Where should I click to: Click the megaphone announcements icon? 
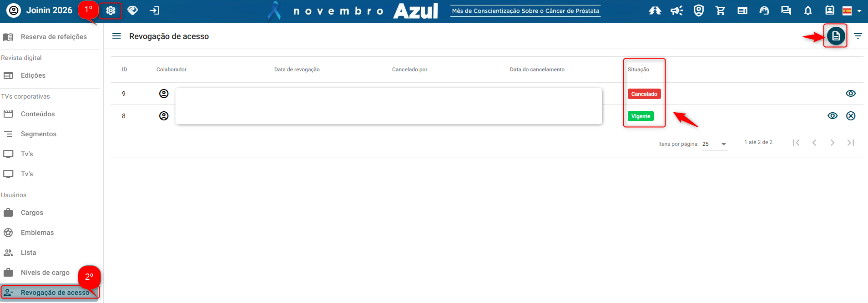(x=676, y=10)
